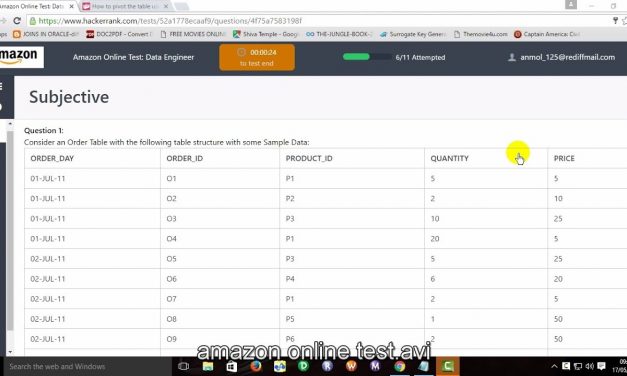
Task: Close the Amazon Online Test tab
Action: click(x=72, y=6)
